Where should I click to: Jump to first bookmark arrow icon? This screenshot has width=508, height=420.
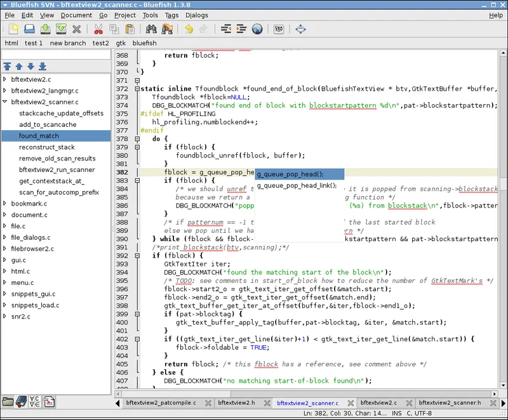click(7, 67)
